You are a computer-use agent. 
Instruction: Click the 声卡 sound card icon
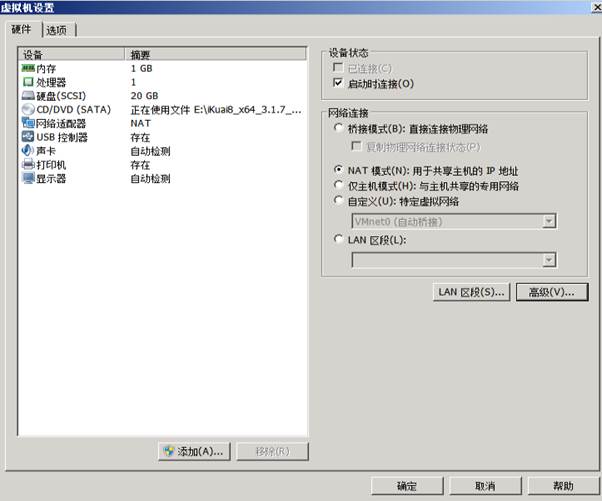pos(28,151)
